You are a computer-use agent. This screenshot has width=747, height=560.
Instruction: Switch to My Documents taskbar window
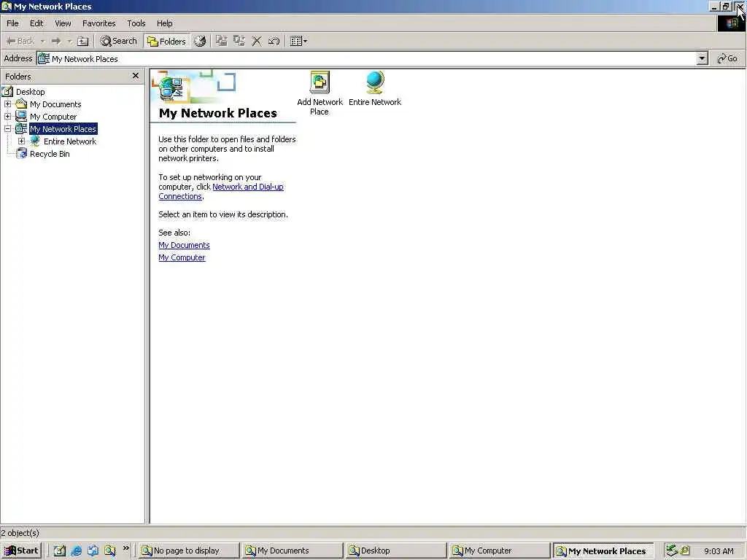click(x=292, y=551)
